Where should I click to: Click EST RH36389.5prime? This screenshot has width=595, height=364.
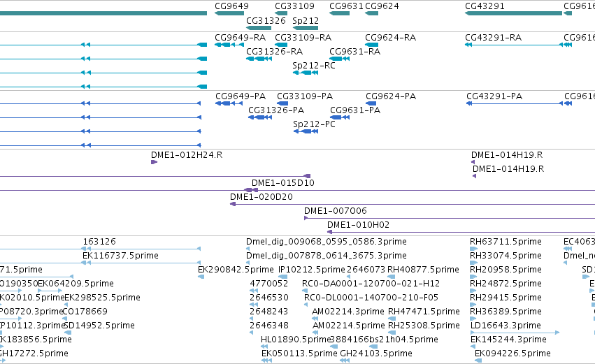[x=506, y=312]
